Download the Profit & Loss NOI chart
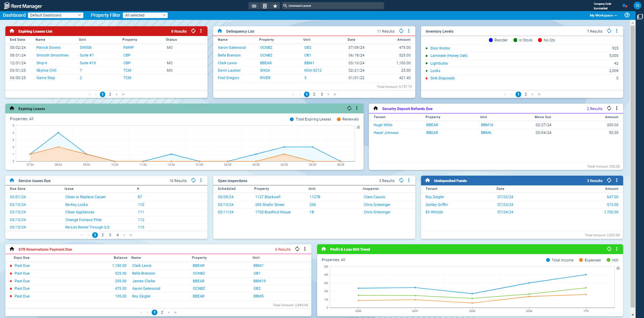The width and height of the screenshot is (644, 318). click(618, 268)
